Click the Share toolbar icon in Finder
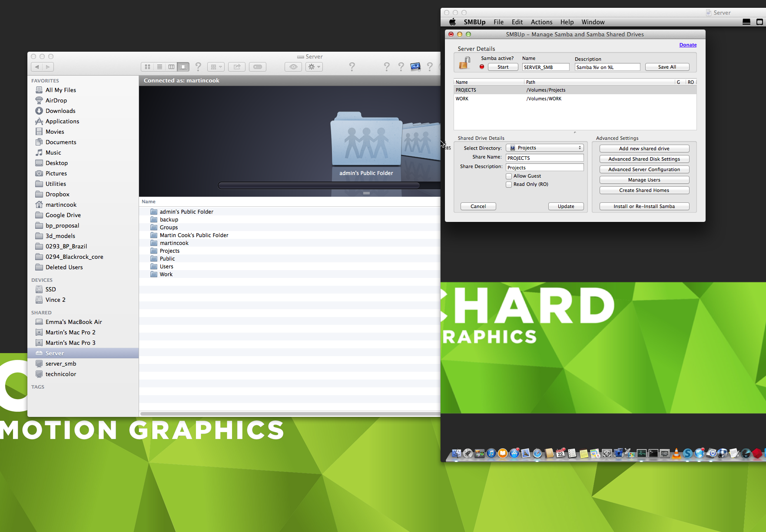The image size is (766, 532). tap(237, 67)
